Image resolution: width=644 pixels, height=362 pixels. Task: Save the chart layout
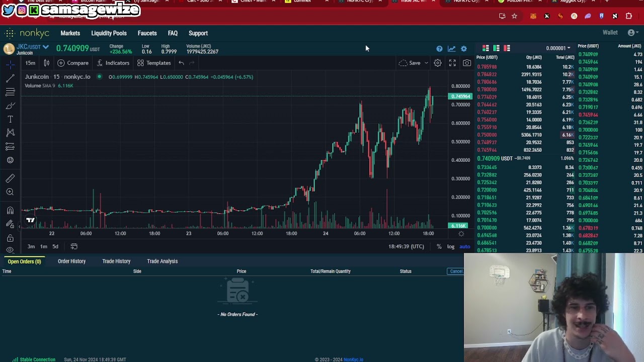[x=410, y=63]
